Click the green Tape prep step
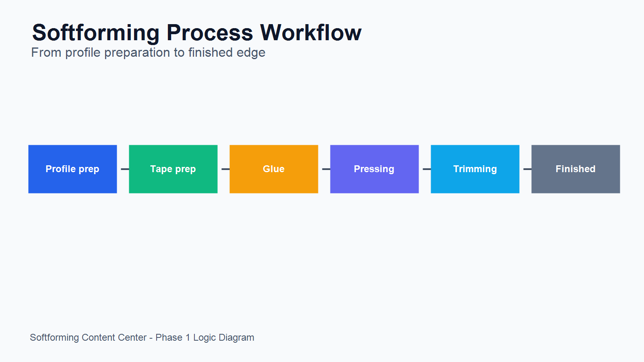 pos(173,169)
